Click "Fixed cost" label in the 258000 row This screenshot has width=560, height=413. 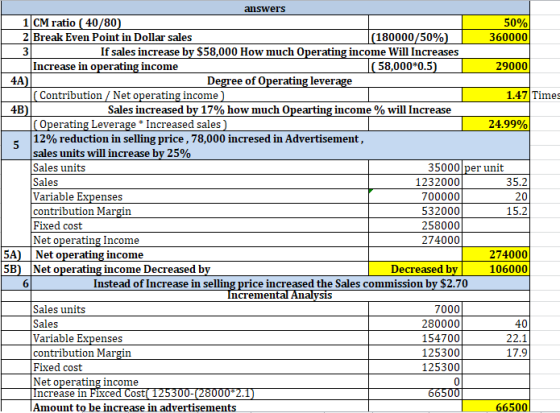(200, 226)
